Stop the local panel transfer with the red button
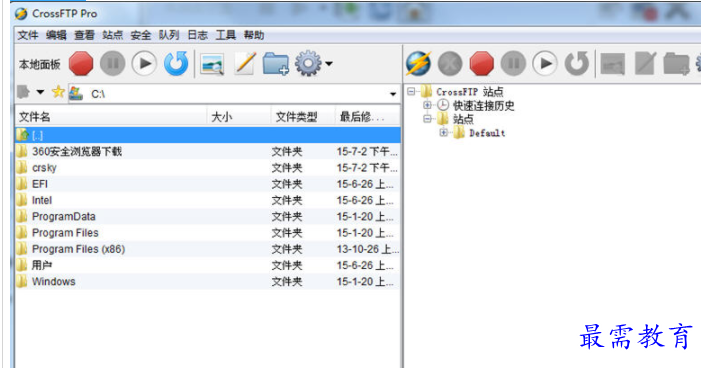The height and width of the screenshot is (368, 701). 81,63
